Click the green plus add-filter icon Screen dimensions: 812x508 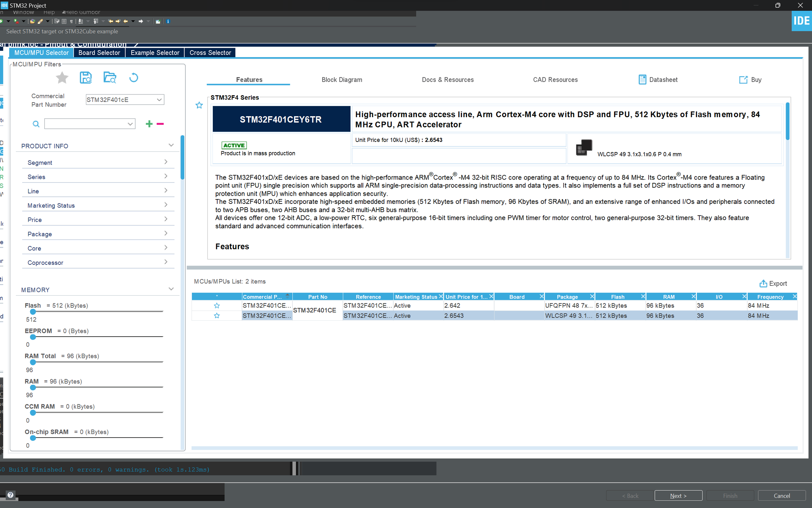149,124
